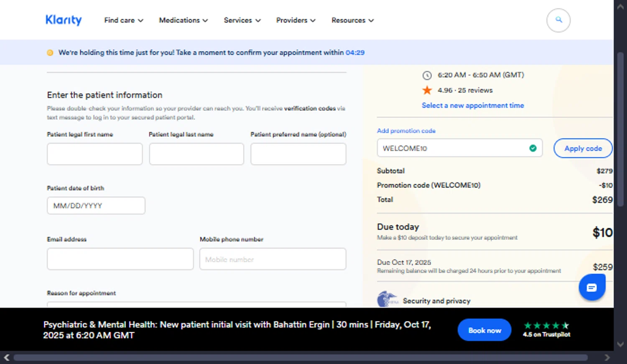The height and width of the screenshot is (364, 627).
Task: Click the HIPAA security badge icon
Action: (x=387, y=299)
